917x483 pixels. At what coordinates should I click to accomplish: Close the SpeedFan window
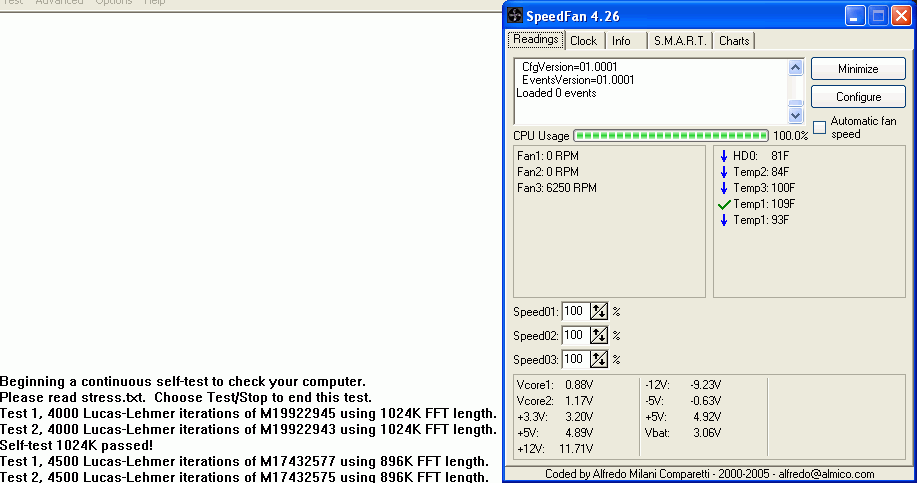(901, 16)
